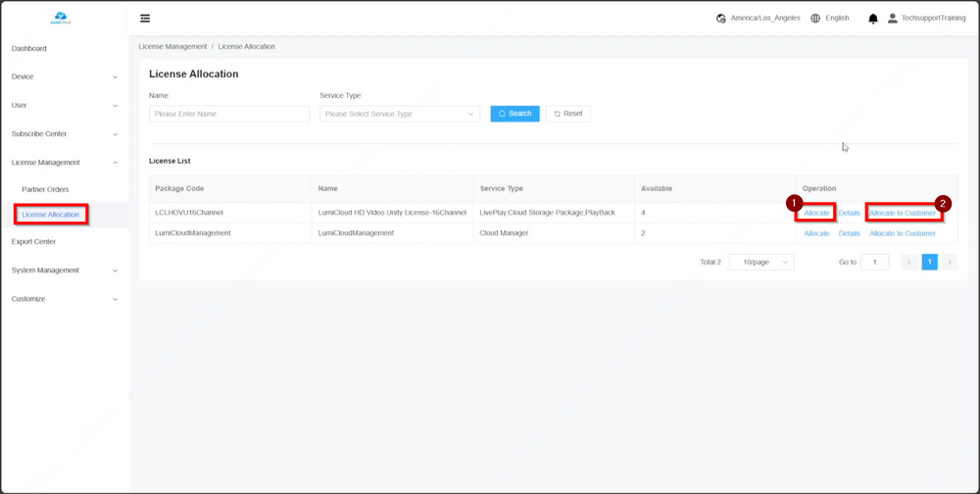Open the notification bell
The image size is (980, 494).
coord(873,19)
